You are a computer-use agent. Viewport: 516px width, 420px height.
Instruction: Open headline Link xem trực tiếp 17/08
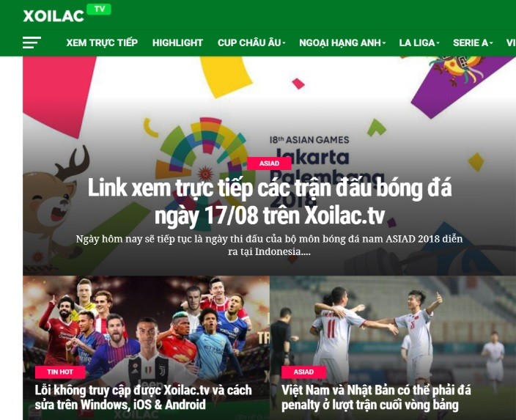(x=270, y=202)
